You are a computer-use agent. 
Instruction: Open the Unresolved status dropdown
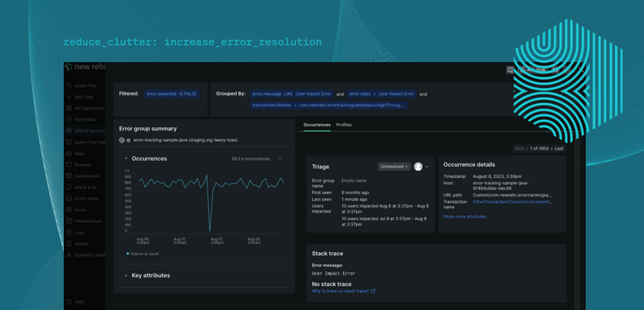coord(394,167)
